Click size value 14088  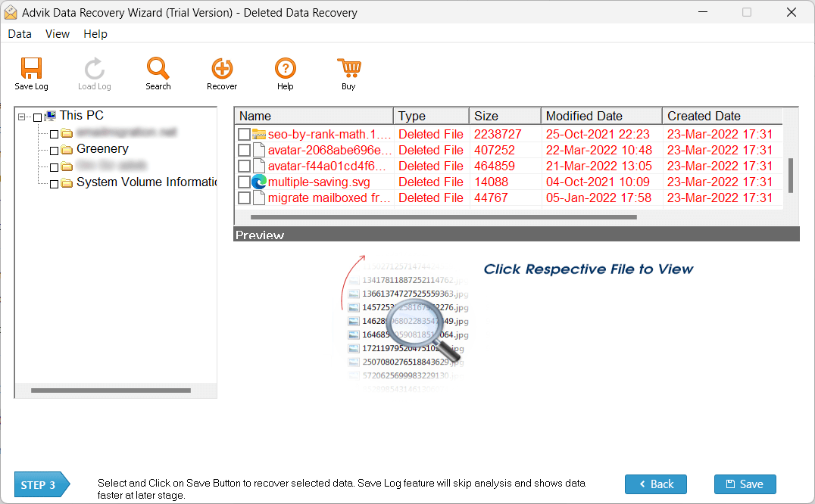491,182
